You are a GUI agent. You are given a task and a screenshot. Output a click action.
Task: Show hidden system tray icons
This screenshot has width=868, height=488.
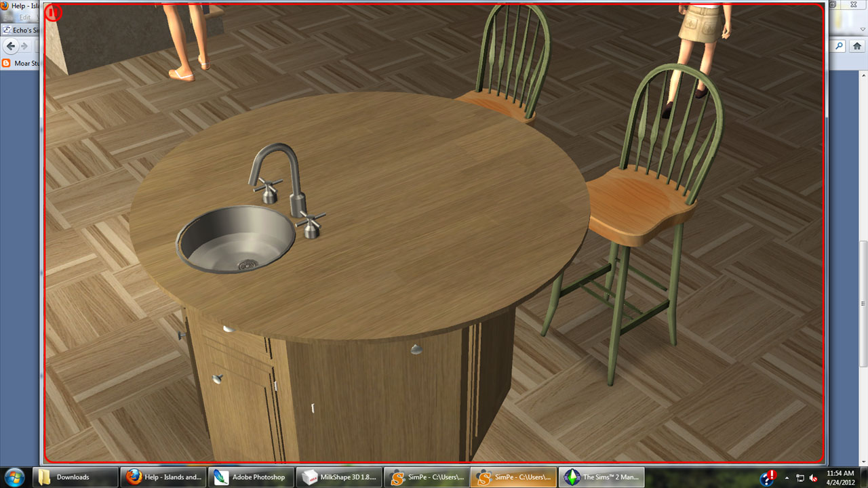click(x=787, y=477)
